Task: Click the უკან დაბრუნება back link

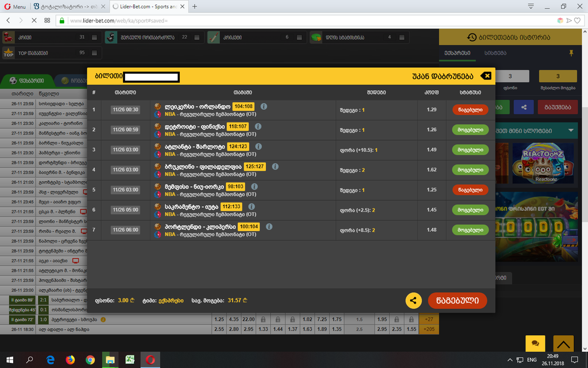Action: point(443,76)
